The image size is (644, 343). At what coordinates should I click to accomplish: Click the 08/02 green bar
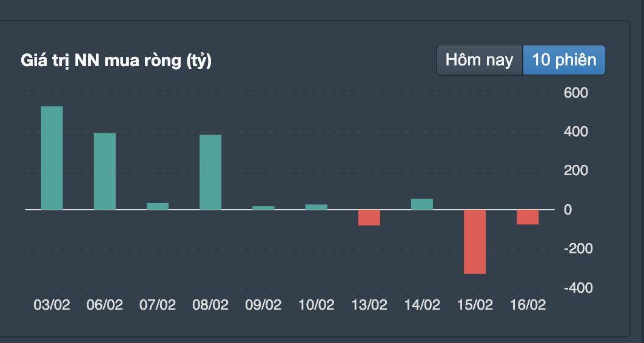[x=210, y=172]
